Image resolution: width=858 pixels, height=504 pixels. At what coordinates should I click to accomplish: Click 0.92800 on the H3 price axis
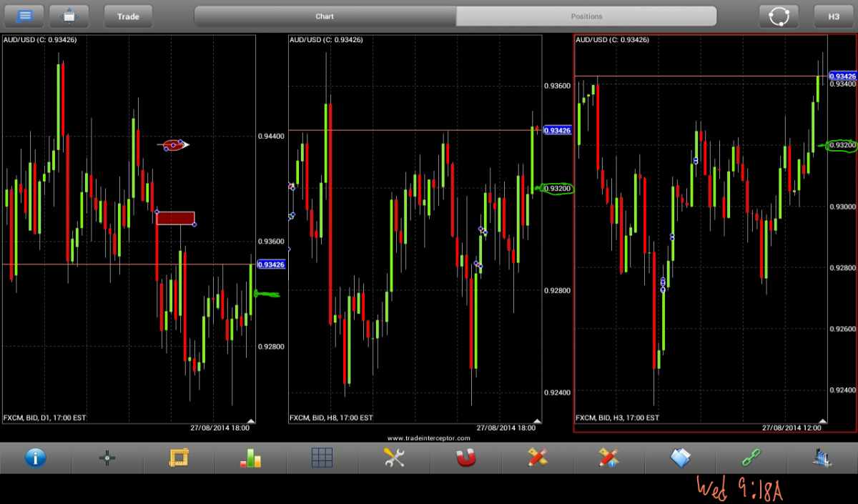842,268
